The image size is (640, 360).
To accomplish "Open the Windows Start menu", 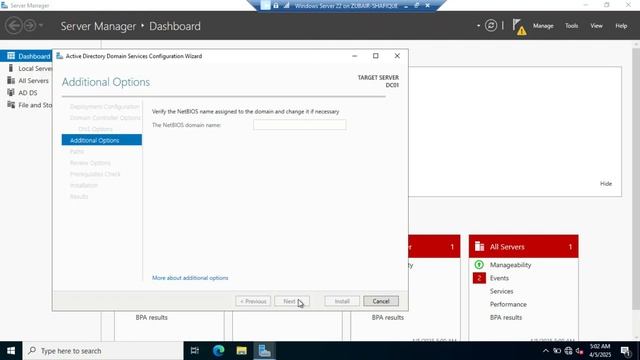I will pyautogui.click(x=11, y=351).
